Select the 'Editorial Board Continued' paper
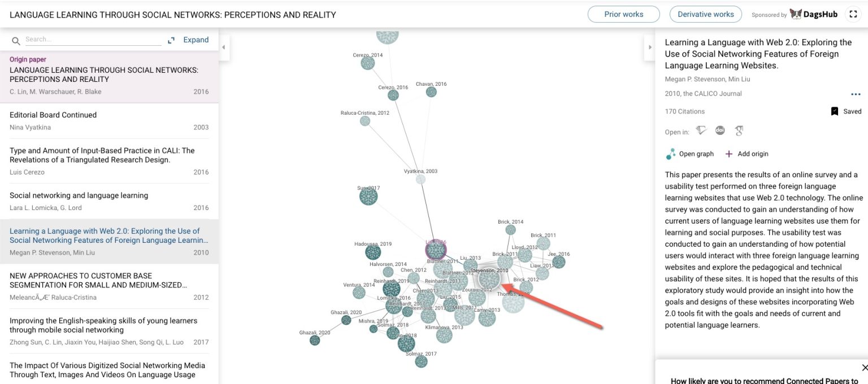 coord(53,115)
